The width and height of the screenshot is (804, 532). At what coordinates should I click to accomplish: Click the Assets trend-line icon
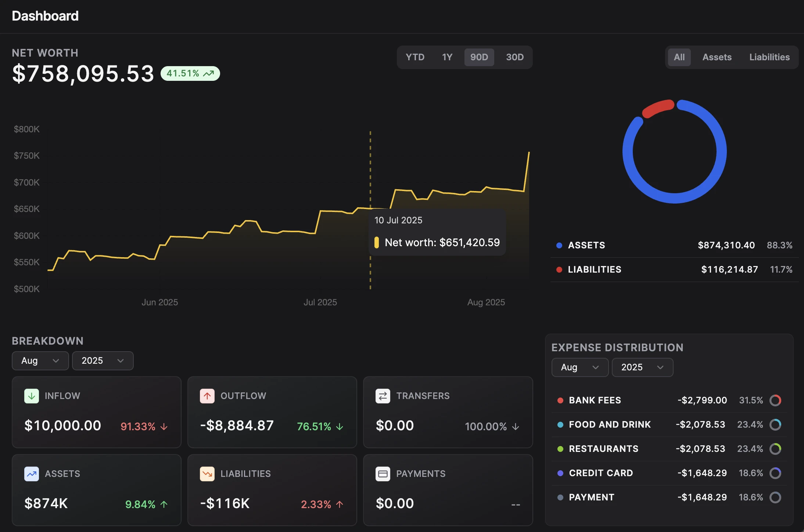[x=32, y=474]
